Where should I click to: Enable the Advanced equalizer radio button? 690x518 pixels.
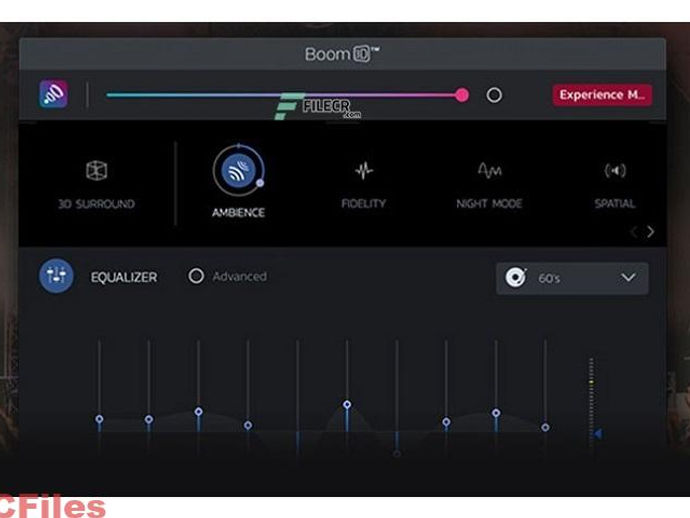click(196, 276)
